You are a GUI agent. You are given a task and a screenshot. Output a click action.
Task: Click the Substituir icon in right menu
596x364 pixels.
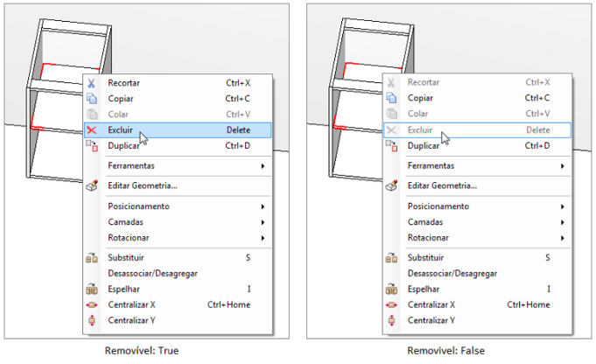click(391, 257)
